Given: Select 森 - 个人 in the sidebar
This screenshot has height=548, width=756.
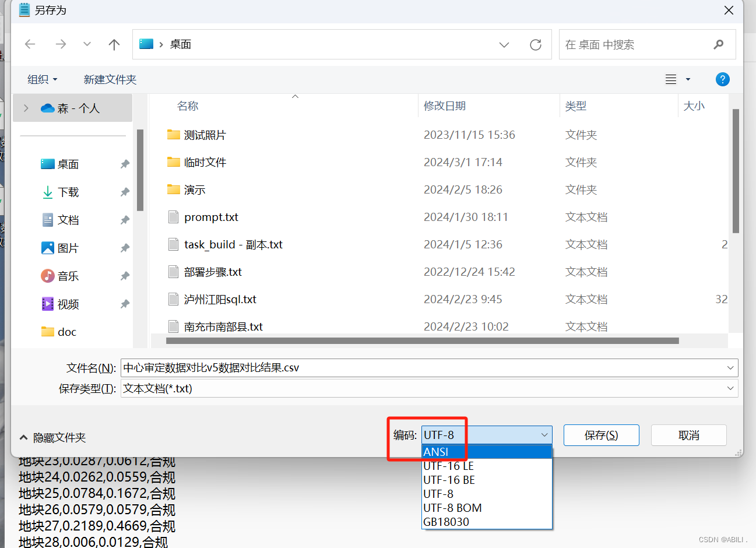Looking at the screenshot, I should pos(72,108).
